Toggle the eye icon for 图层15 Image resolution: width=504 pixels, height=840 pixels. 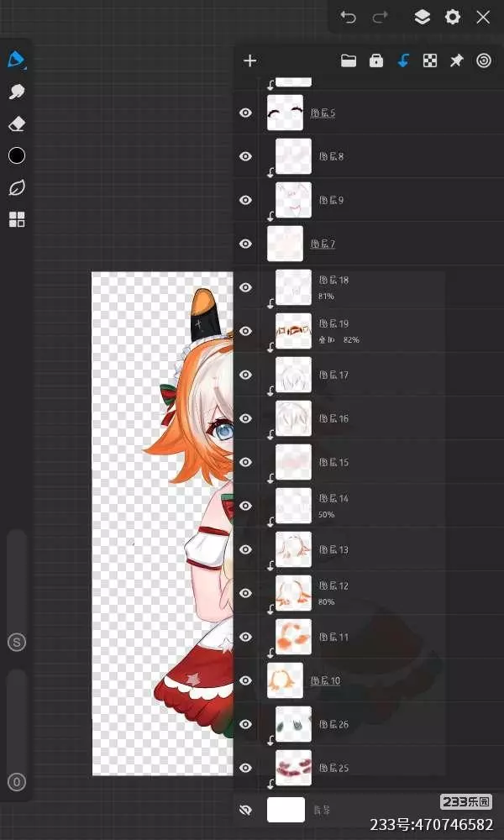246,462
